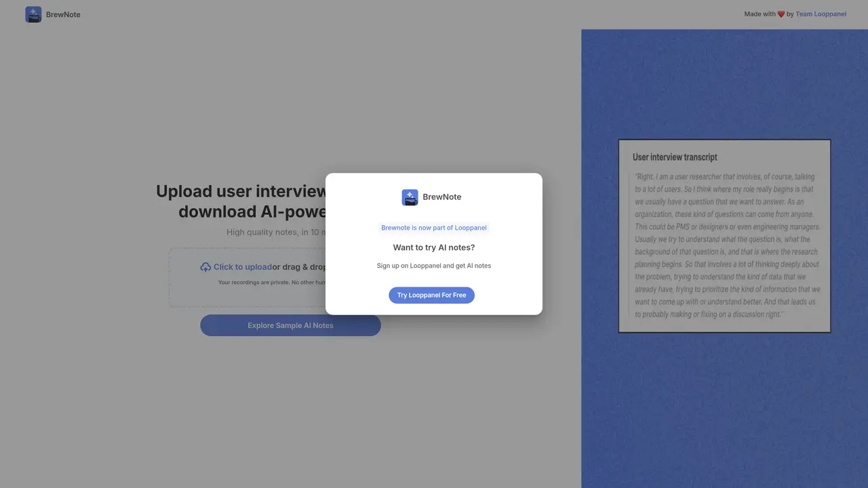
Task: Click the red heart icon in header
Action: [x=781, y=14]
